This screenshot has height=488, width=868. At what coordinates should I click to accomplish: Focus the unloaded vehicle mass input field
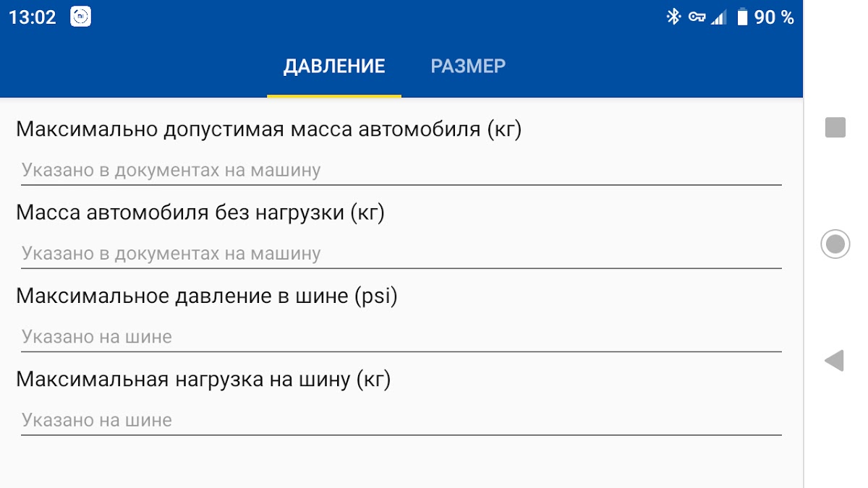(x=401, y=254)
